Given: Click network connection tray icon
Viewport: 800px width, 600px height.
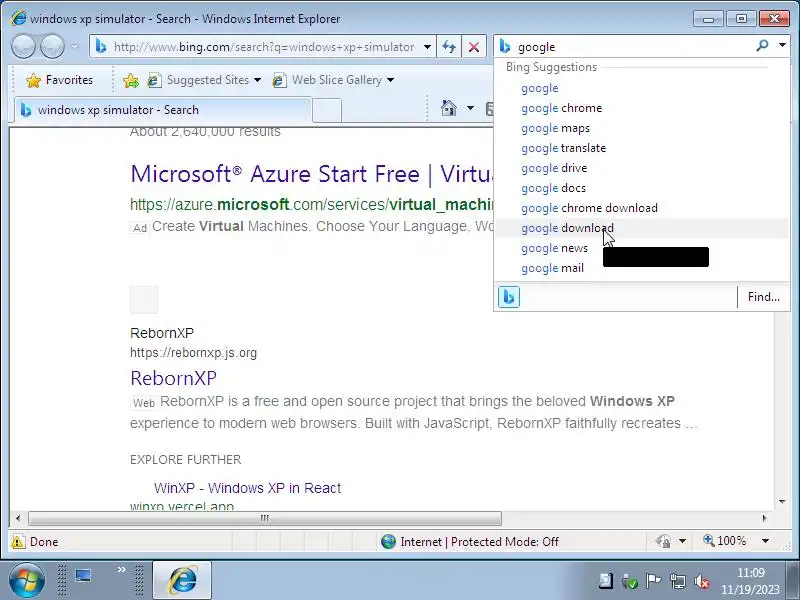Looking at the screenshot, I should tap(678, 581).
